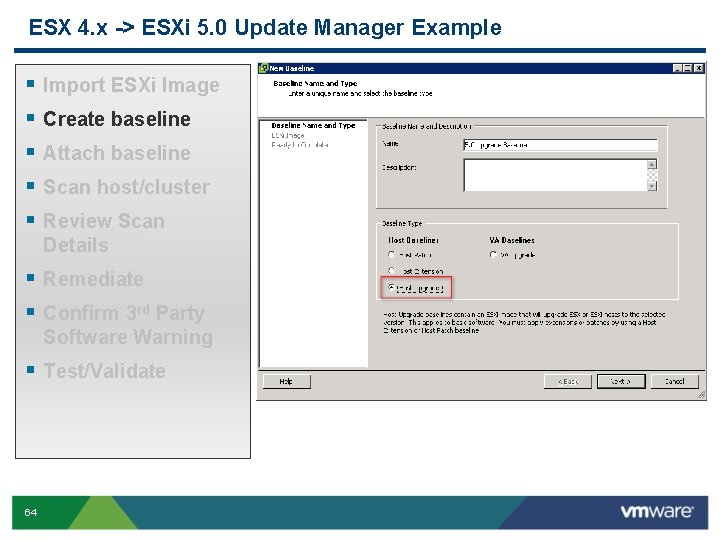720x540 pixels.
Task: Click the 'Attach baseline' bullet text
Action: 117,153
